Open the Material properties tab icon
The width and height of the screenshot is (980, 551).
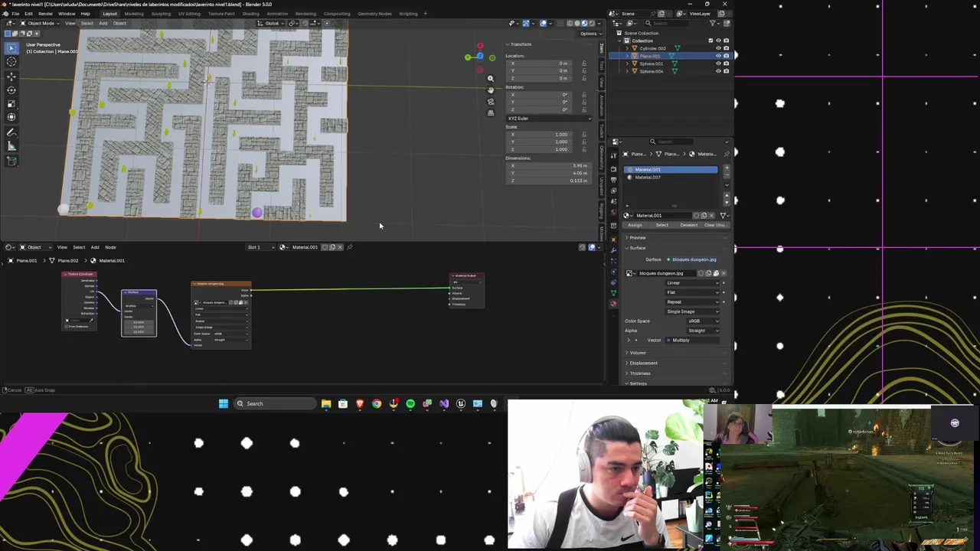click(x=613, y=304)
